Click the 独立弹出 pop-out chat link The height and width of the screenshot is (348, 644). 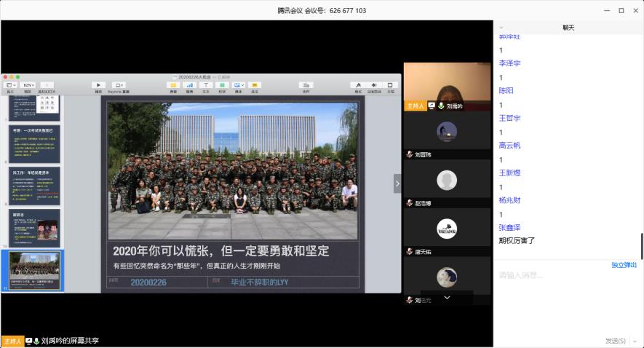click(624, 265)
